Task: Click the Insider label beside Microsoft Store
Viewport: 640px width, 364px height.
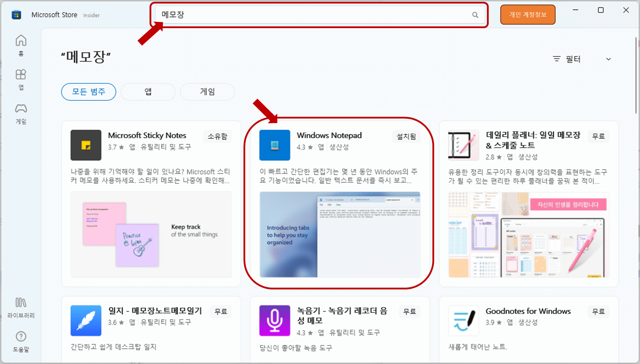Action: [91, 15]
